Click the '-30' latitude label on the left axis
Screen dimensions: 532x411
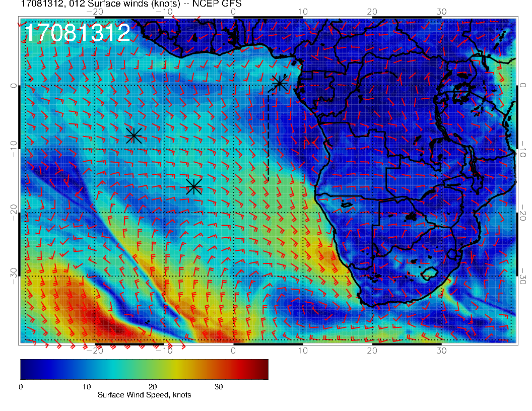[13, 277]
